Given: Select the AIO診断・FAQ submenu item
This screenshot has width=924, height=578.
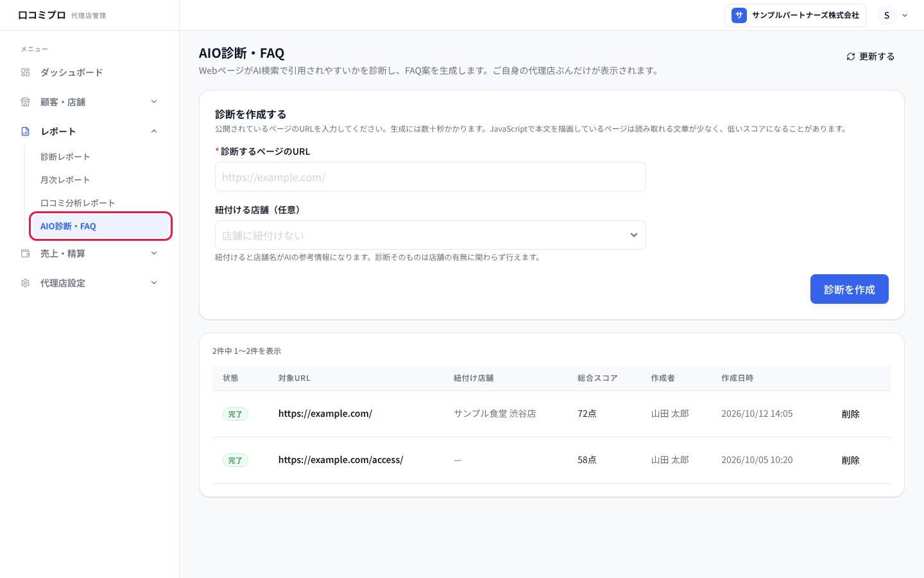Looking at the screenshot, I should point(100,226).
